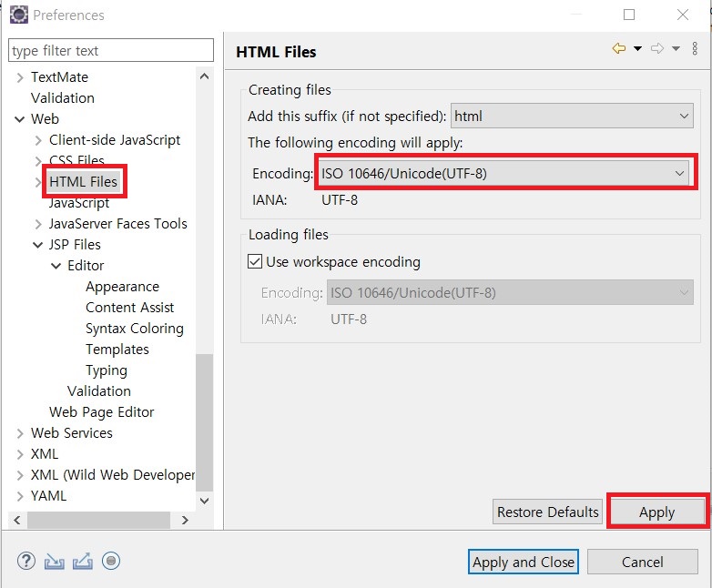Select top-level Validation tree item
Viewport: 712px width, 588px height.
coord(63,98)
